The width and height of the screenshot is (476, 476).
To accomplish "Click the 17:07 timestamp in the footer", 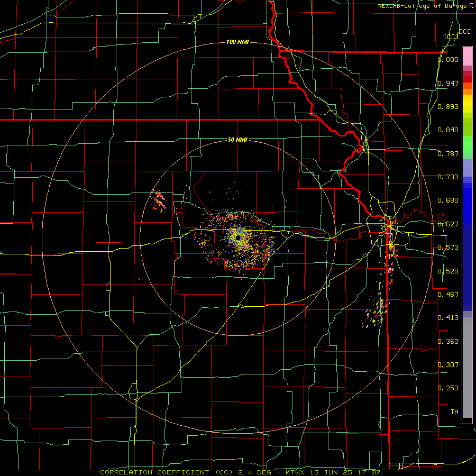I will tap(369, 472).
